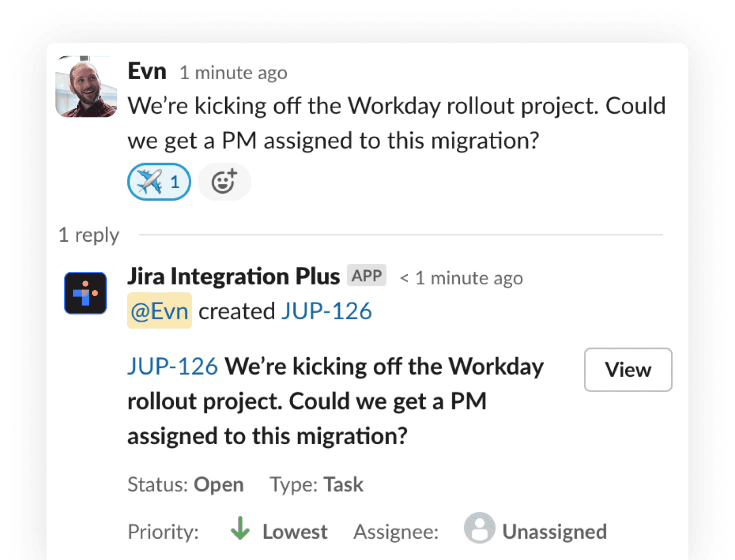Open the JUP-126 link in issue title
Screen dimensions: 735x560
(173, 366)
